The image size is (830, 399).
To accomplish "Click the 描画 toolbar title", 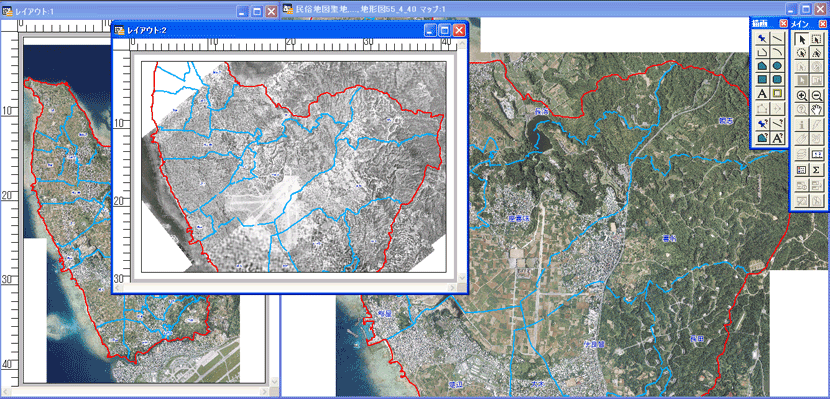I will [x=760, y=23].
